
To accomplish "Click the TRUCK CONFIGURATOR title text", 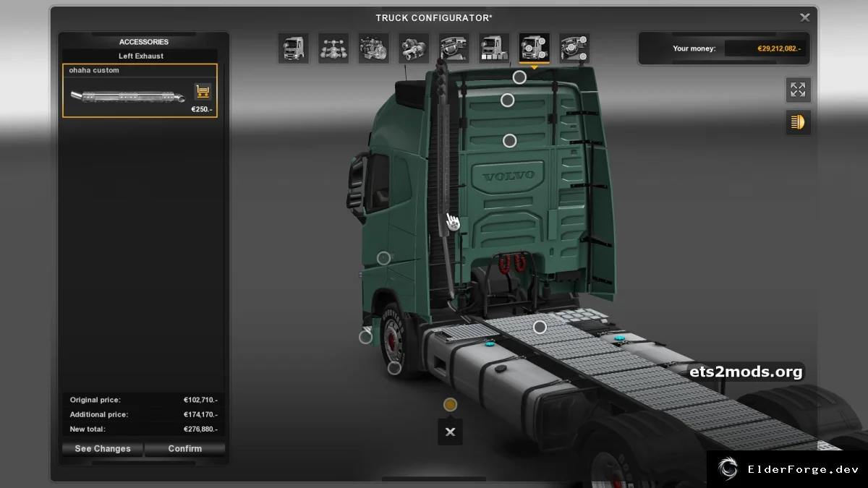I will tap(434, 17).
